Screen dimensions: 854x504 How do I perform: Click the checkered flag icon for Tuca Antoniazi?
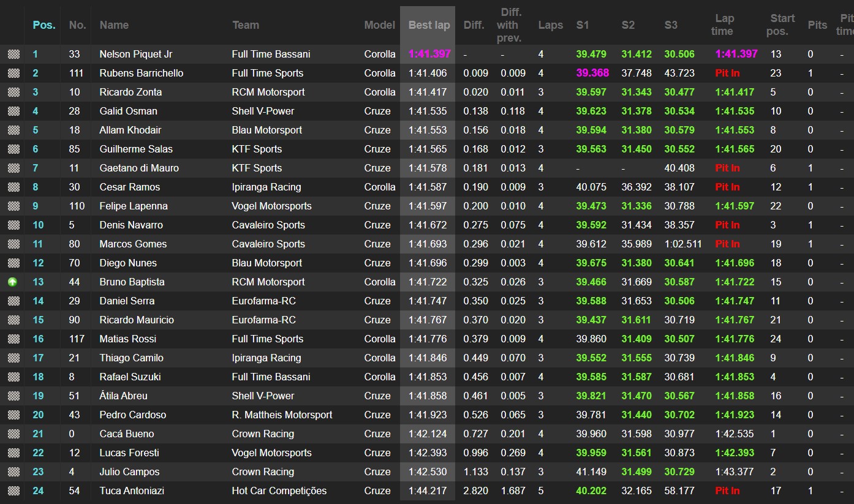click(13, 491)
